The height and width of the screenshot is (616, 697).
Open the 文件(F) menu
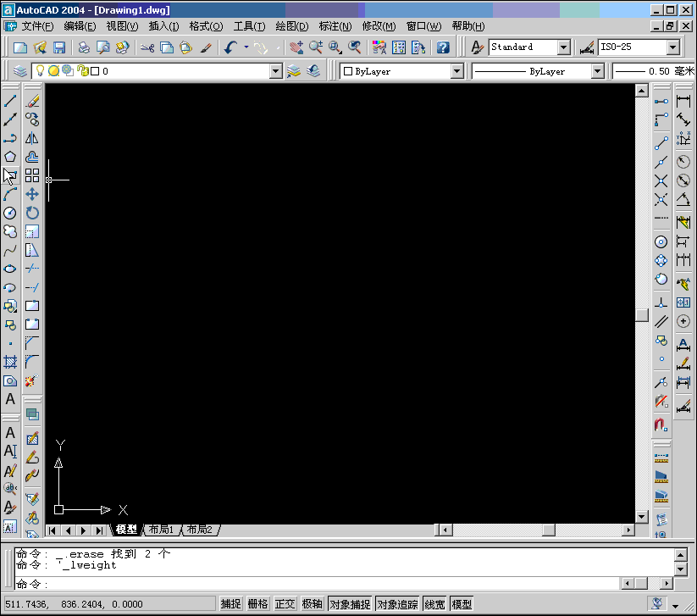pyautogui.click(x=37, y=26)
